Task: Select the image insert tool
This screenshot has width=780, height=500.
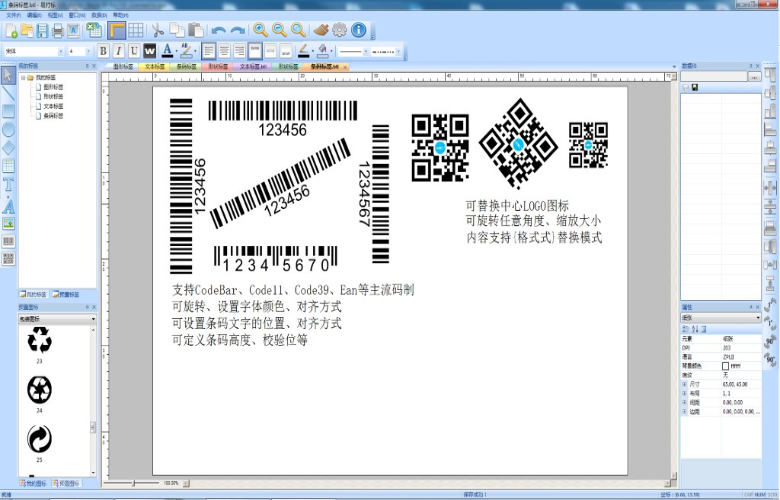Action: click(8, 223)
